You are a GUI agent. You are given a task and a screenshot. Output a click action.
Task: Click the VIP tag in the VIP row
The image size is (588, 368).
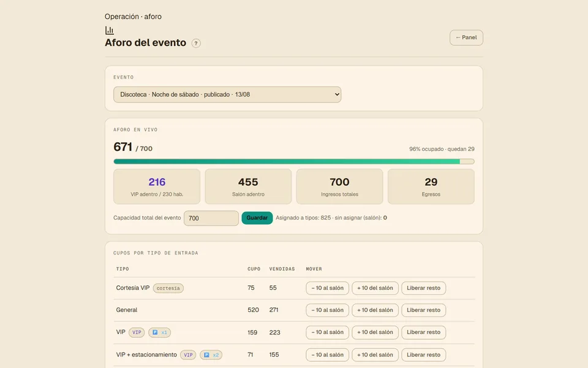click(x=137, y=332)
